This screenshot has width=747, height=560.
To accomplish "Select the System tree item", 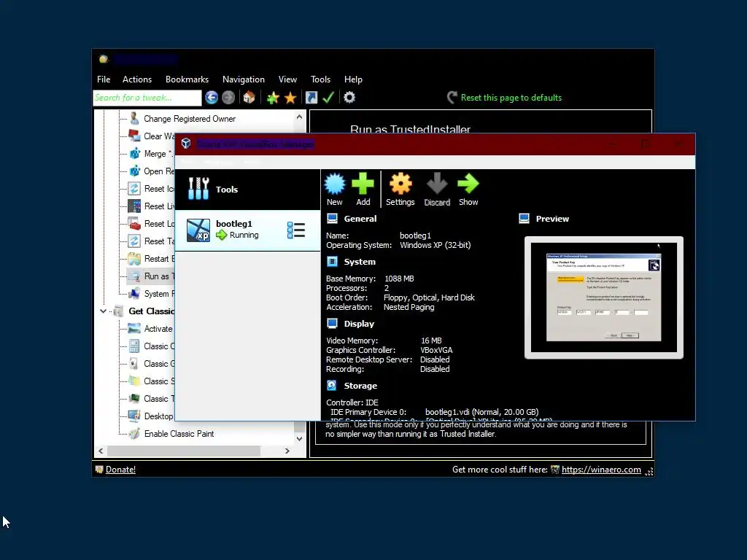I will click(159, 294).
